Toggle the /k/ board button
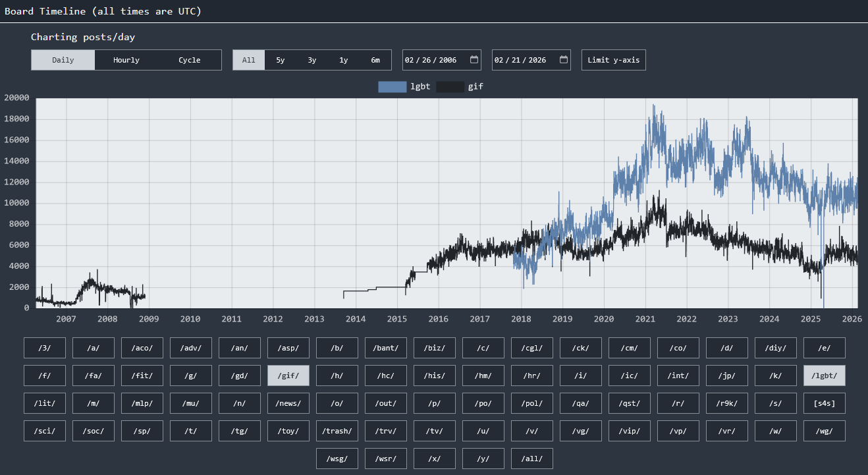868x475 pixels. [776, 376]
